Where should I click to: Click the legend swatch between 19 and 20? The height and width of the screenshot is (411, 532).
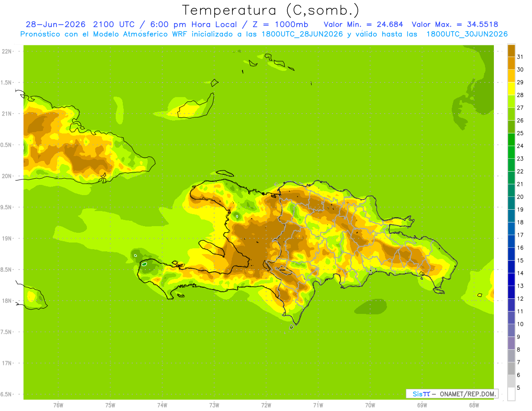tap(511, 203)
